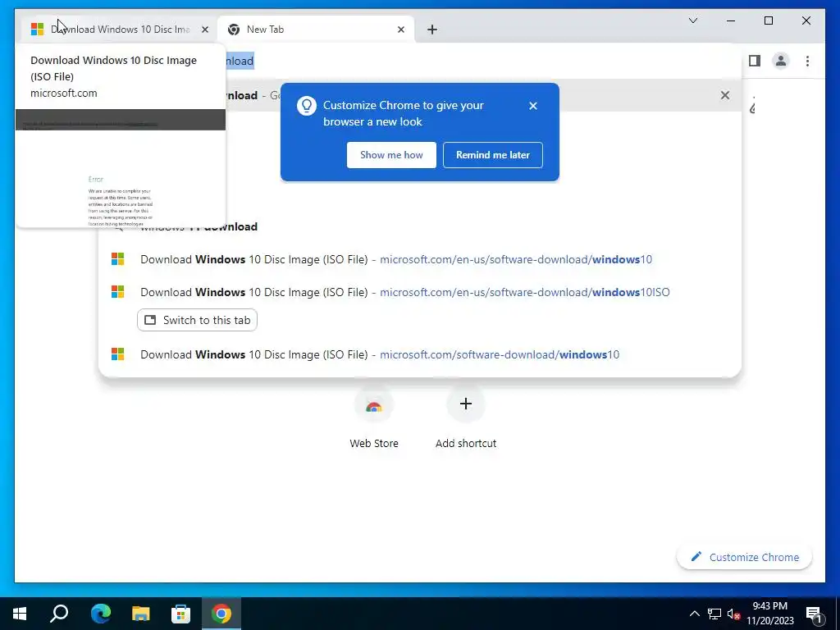Open suggestion ending in windows10ISO

click(x=420, y=292)
